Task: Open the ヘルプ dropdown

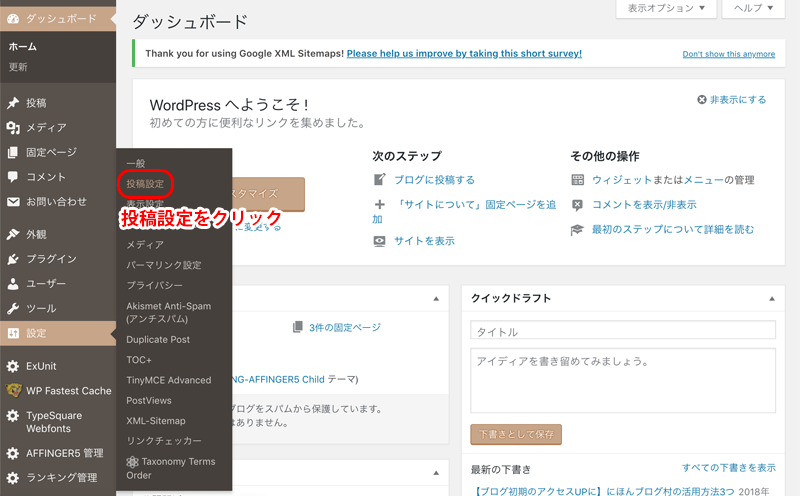Action: (753, 8)
